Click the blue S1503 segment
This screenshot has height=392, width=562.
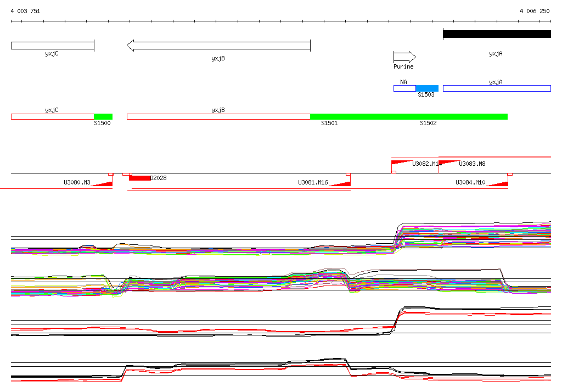tap(427, 88)
